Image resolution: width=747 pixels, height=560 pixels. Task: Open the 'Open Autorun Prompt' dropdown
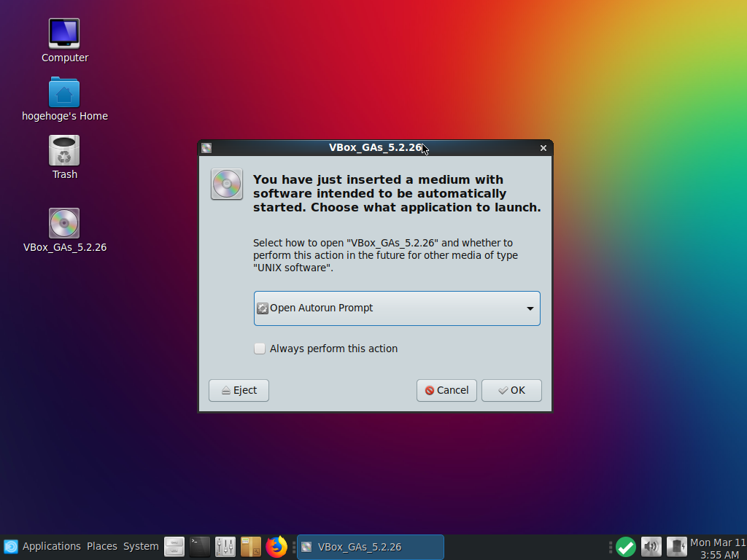pyautogui.click(x=397, y=308)
